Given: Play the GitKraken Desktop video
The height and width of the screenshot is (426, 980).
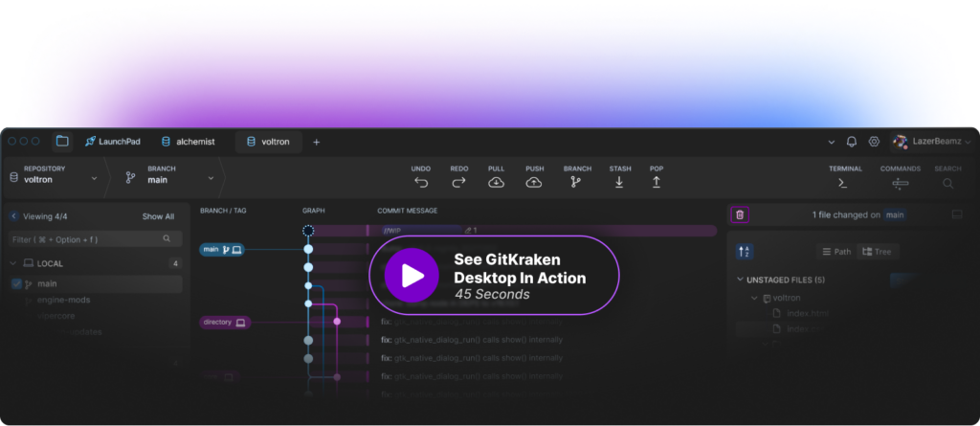Looking at the screenshot, I should click(412, 276).
